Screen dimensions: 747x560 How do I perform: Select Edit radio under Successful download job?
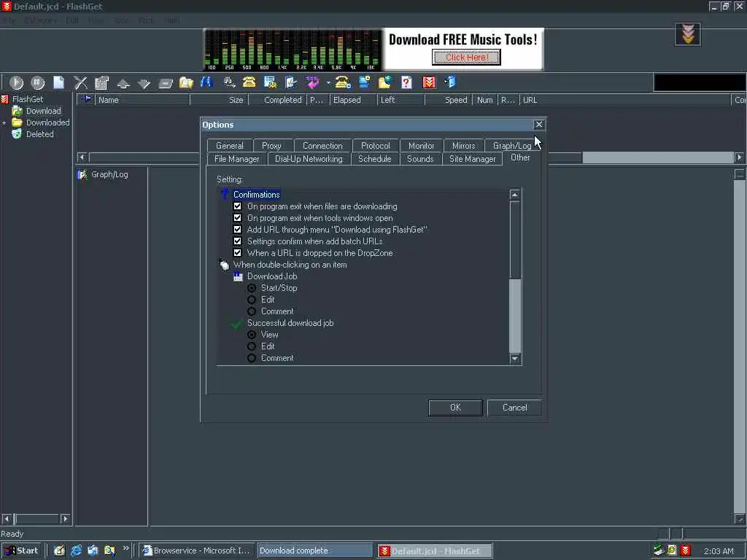[252, 346]
